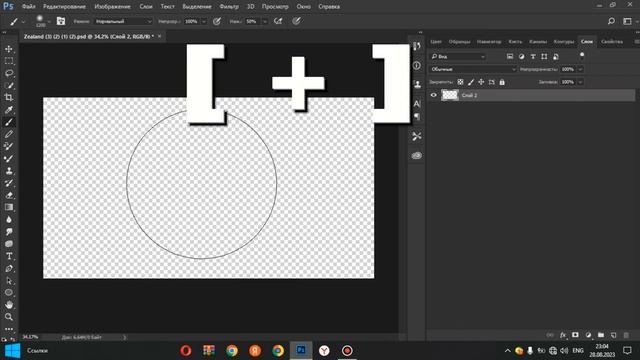Viewport: 640px width, 360px height.
Task: Select the Hand tool
Action: pos(9,304)
